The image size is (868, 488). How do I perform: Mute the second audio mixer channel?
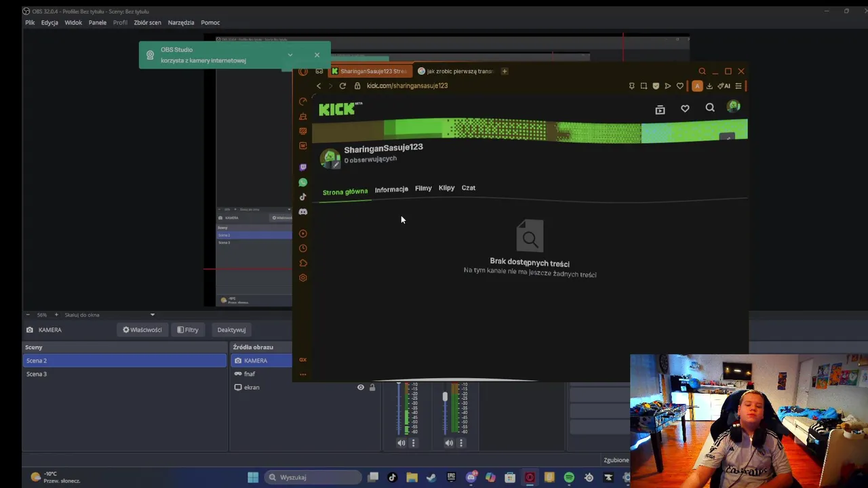point(449,443)
